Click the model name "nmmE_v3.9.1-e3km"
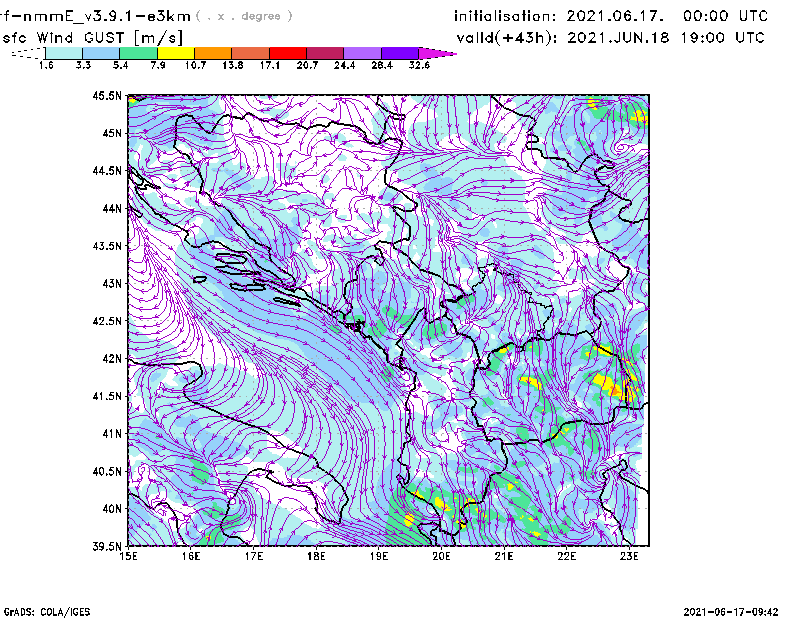The image size is (800, 618). coord(101,16)
